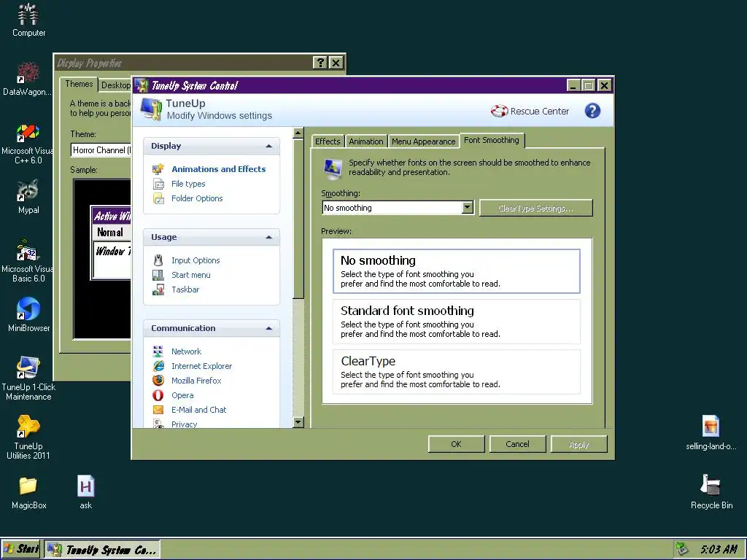Click the Internet Explorer icon in sidebar
Viewport: 747px width, 560px height.
[158, 366]
